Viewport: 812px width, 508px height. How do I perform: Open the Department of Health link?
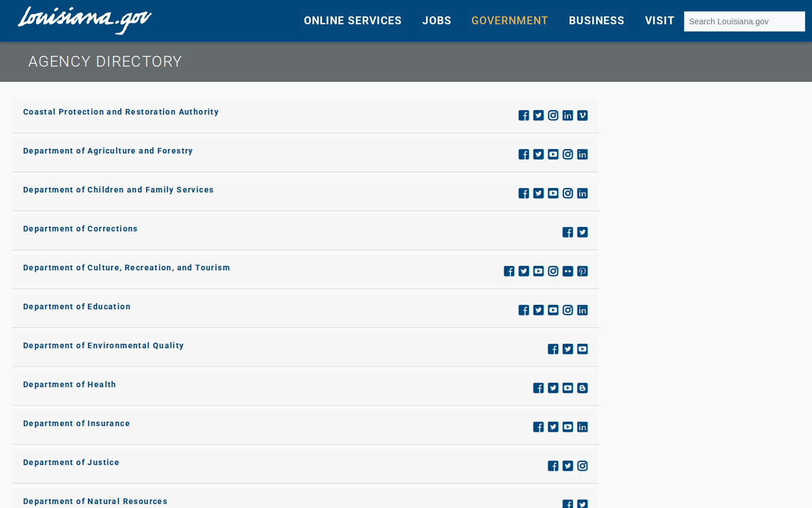pyautogui.click(x=69, y=384)
